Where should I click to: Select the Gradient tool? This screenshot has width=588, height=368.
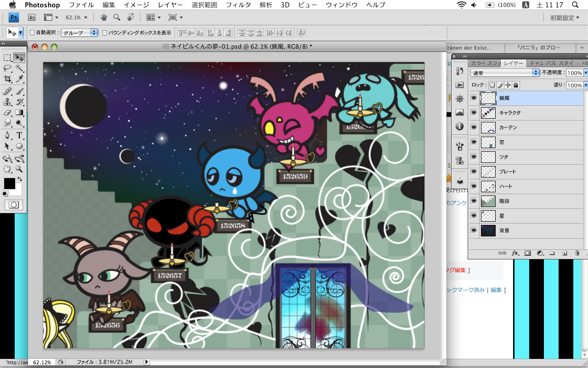(19, 112)
